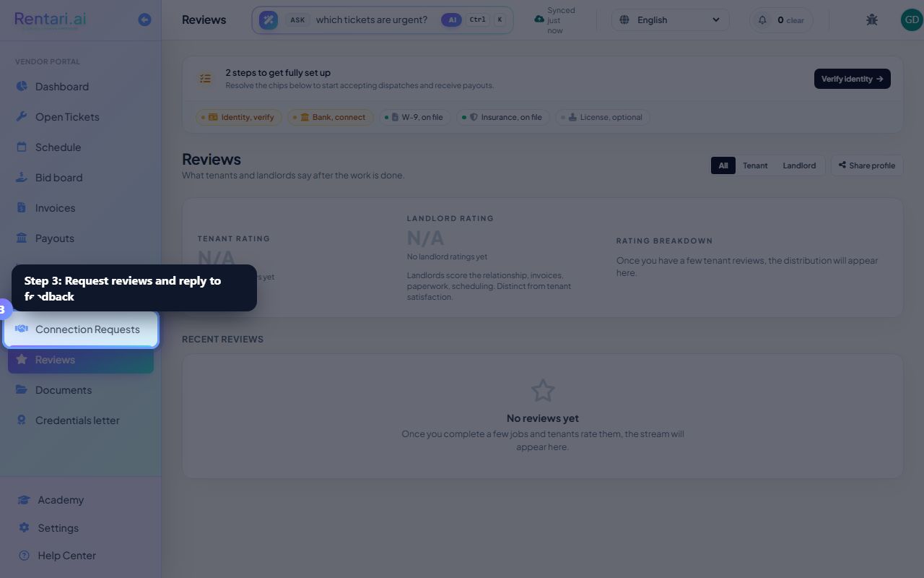Click the 'No reviews yet' heading
The height and width of the screenshot is (578, 924).
pyautogui.click(x=543, y=418)
